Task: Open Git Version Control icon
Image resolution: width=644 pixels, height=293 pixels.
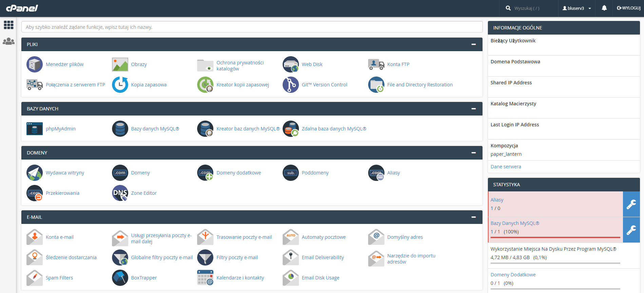Action: point(291,85)
